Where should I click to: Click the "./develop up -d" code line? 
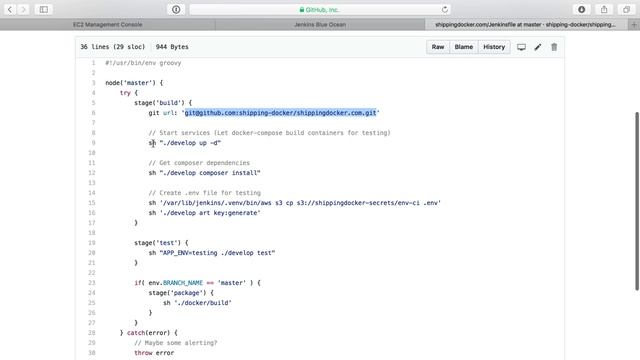pyautogui.click(x=185, y=143)
